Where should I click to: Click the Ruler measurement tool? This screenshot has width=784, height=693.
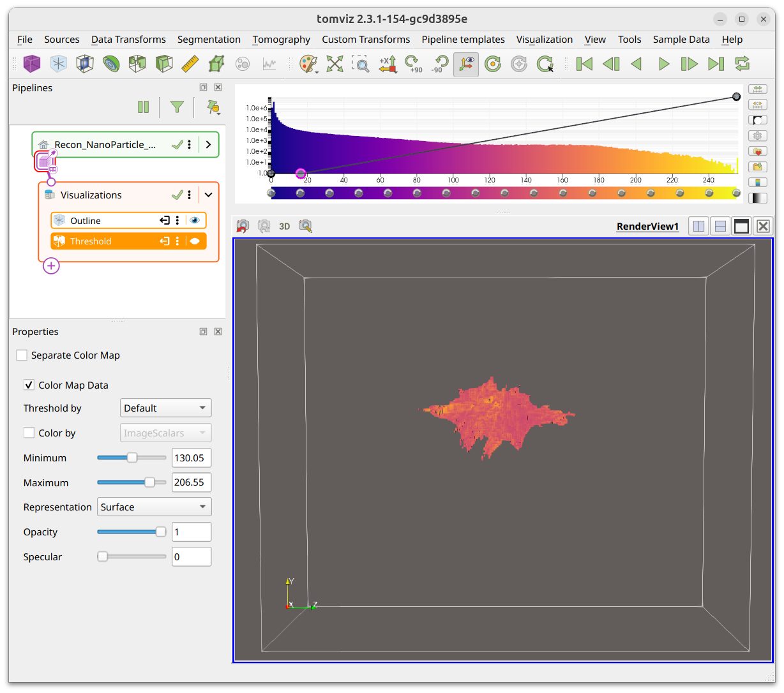tap(190, 64)
